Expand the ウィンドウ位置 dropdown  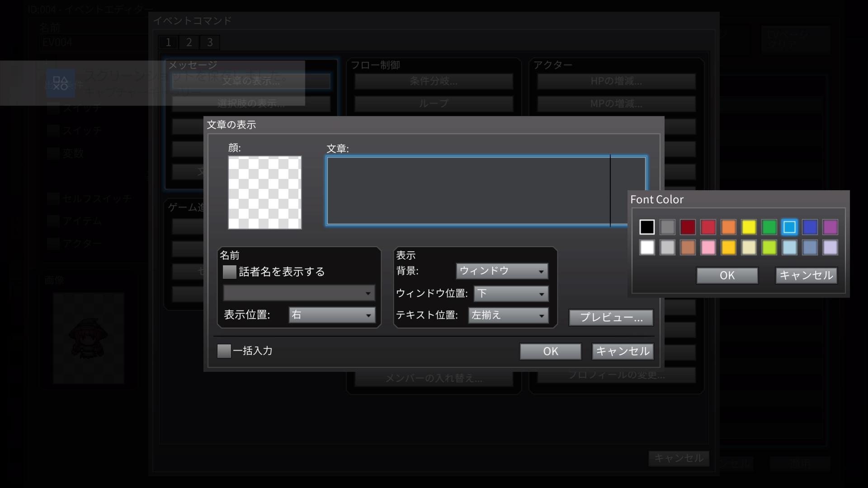(511, 294)
